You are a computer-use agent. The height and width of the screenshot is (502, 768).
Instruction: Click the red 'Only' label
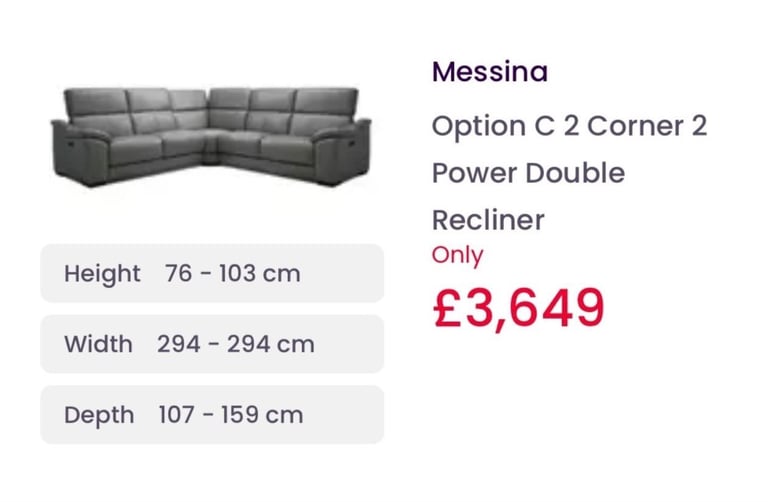(457, 255)
